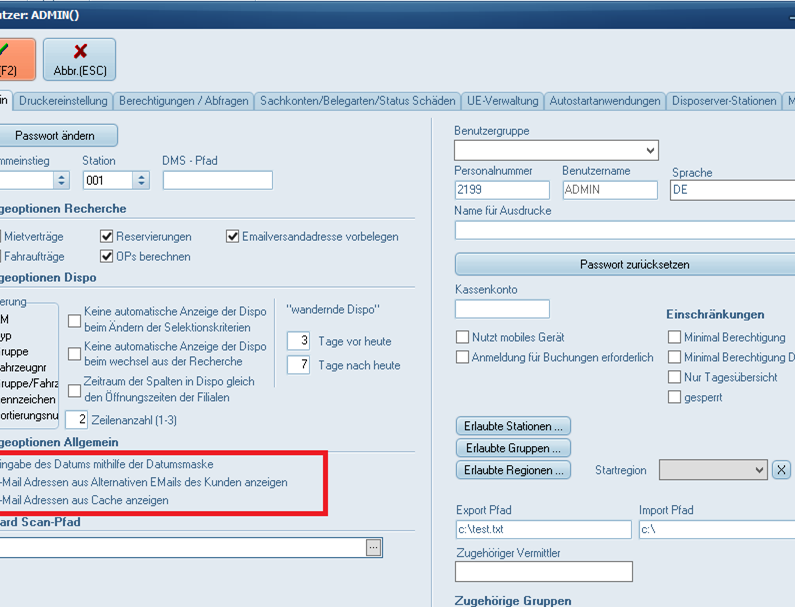Expand the Startregion dropdown list
Viewport: 795px width, 608px height.
tap(759, 470)
